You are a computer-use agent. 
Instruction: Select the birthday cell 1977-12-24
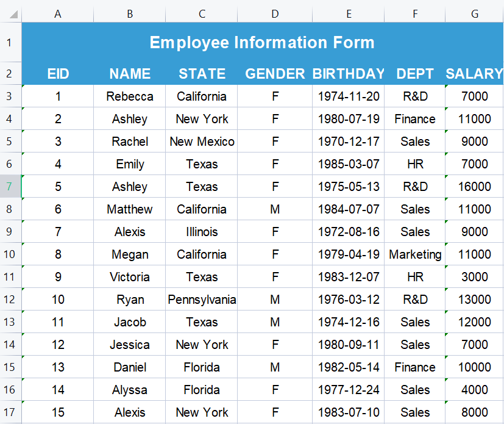pyautogui.click(x=348, y=390)
